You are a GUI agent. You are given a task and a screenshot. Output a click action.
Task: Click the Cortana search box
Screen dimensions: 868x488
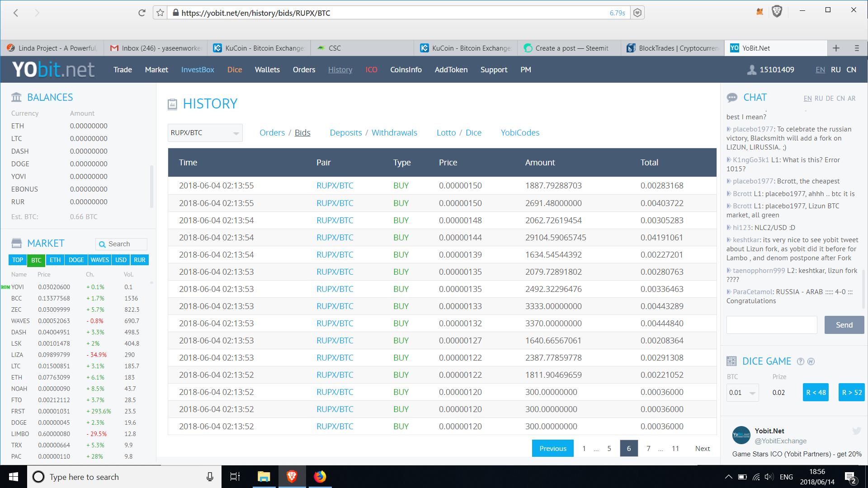tap(124, 477)
